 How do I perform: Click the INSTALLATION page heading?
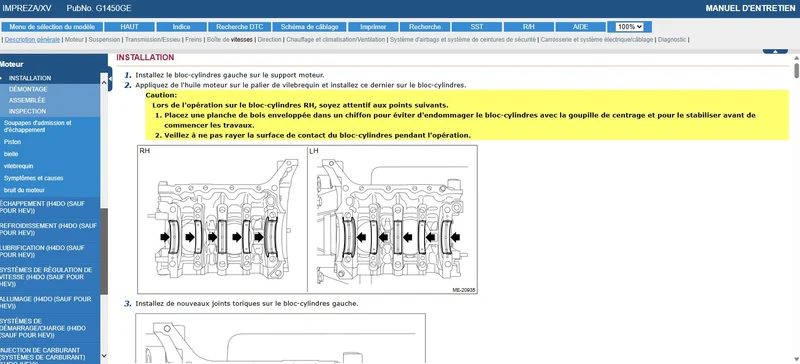pyautogui.click(x=145, y=58)
